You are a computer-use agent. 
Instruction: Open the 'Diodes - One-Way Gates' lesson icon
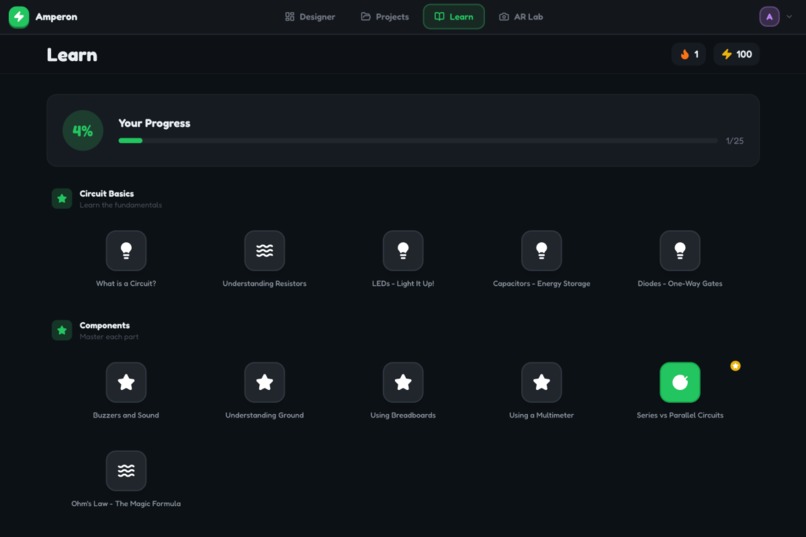pos(680,251)
